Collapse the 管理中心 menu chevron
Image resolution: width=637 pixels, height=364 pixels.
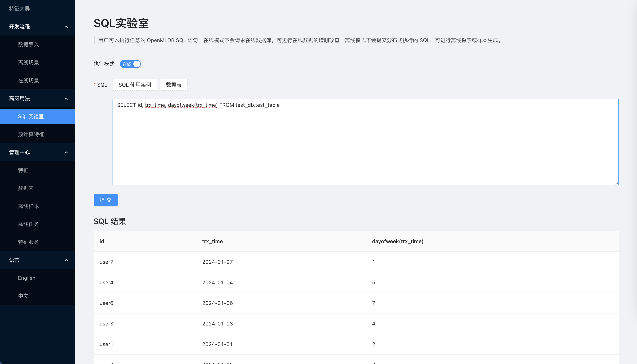coord(66,152)
